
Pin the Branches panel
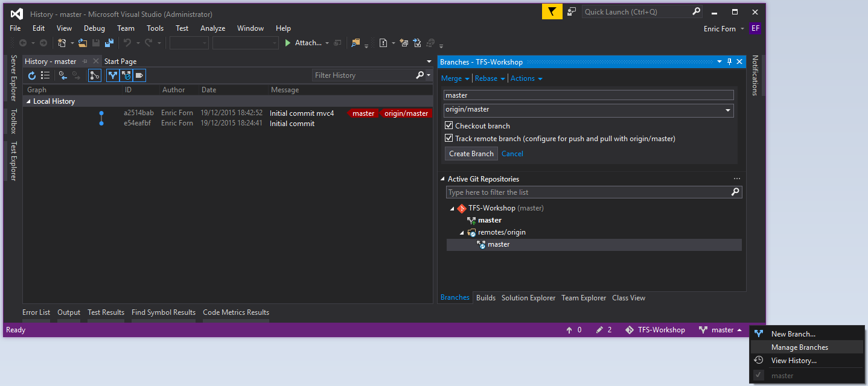[x=729, y=62]
